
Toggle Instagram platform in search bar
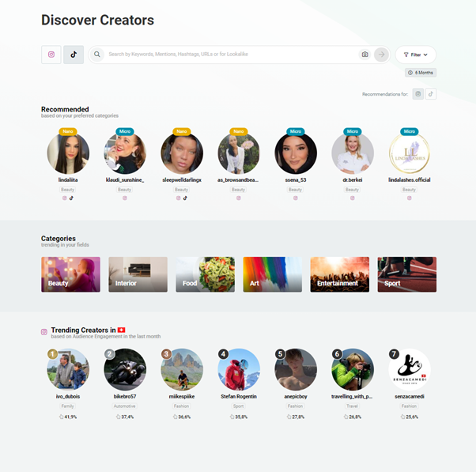[51, 55]
